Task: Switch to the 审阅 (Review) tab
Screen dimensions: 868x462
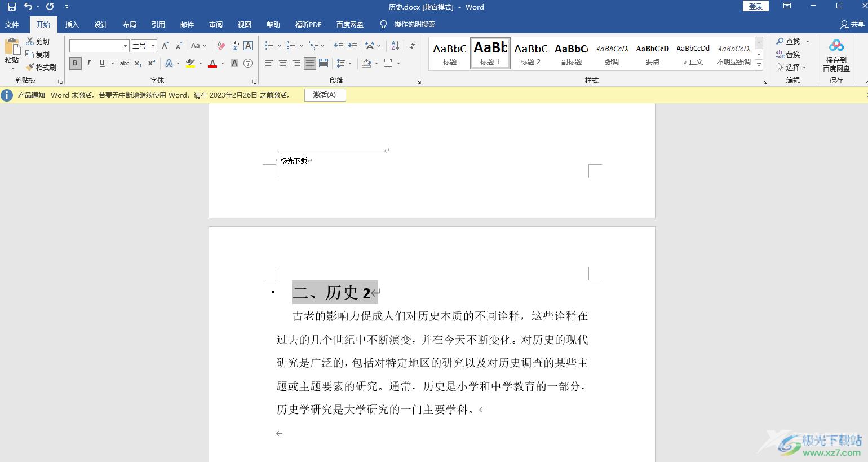Action: pyautogui.click(x=216, y=24)
